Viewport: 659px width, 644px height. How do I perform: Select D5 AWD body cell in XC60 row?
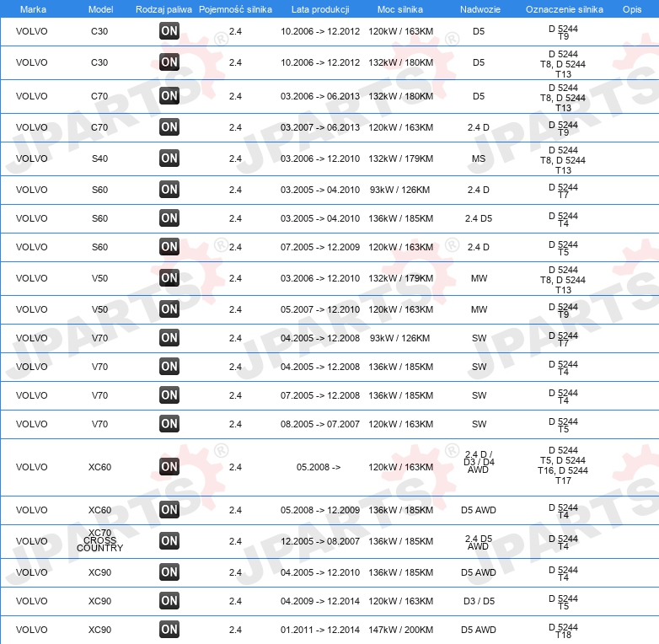[x=479, y=510]
